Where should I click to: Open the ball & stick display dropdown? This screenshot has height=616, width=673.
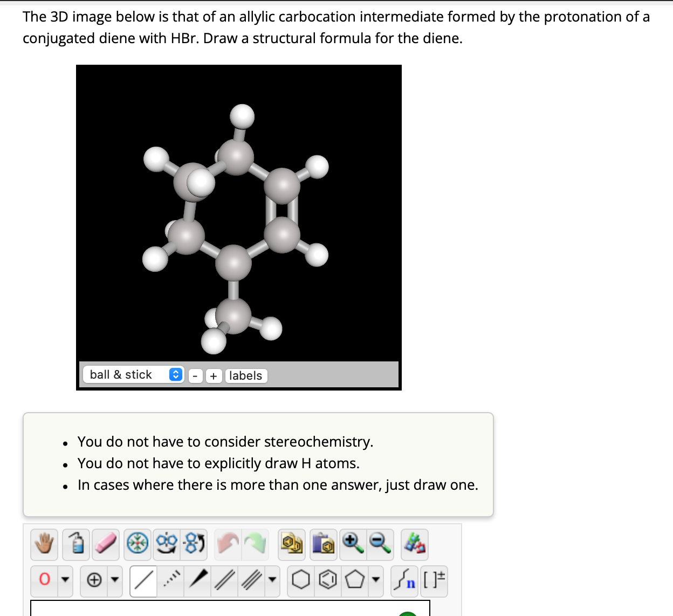(x=133, y=374)
